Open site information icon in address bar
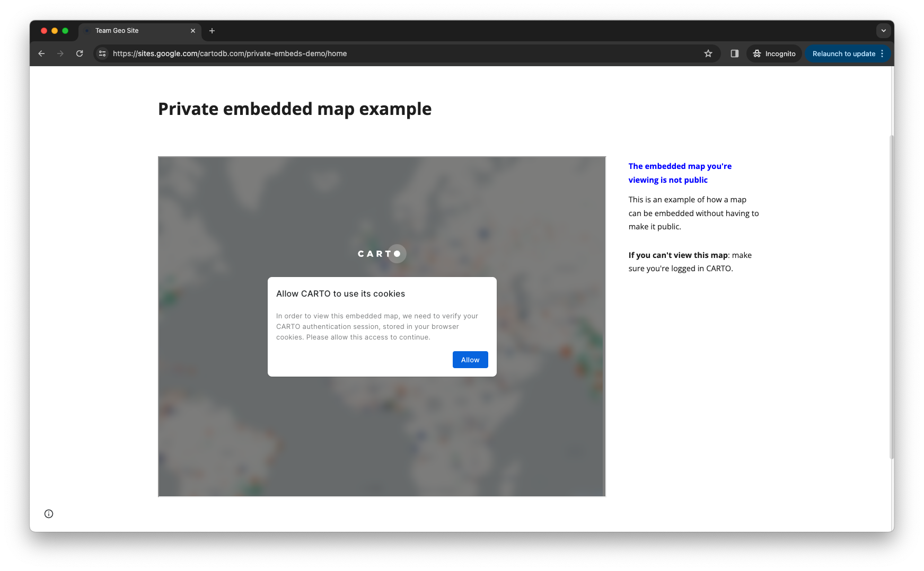The height and width of the screenshot is (571, 924). [103, 53]
